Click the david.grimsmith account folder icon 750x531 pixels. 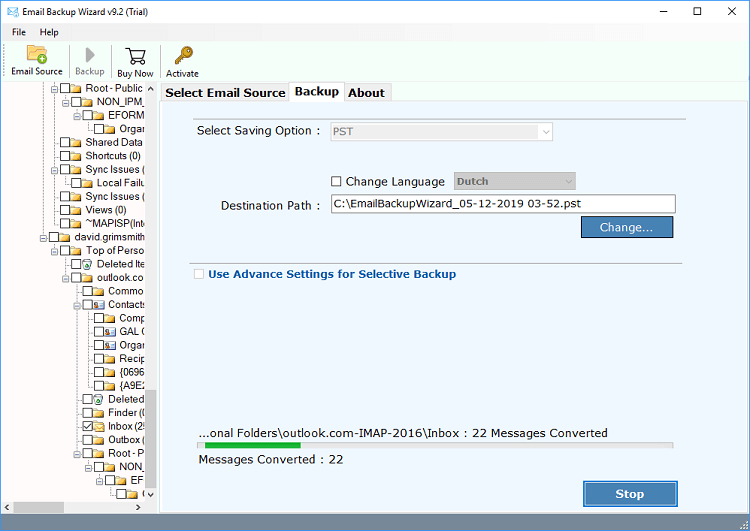(x=65, y=237)
